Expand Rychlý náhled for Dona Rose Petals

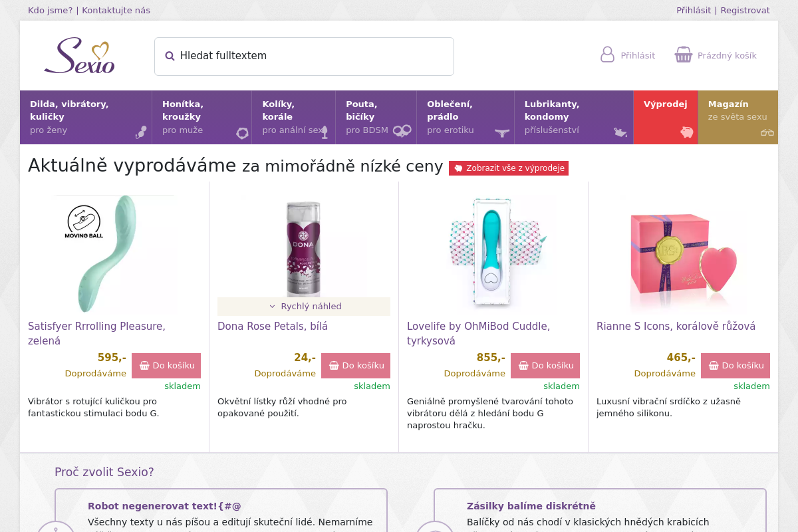(x=304, y=307)
